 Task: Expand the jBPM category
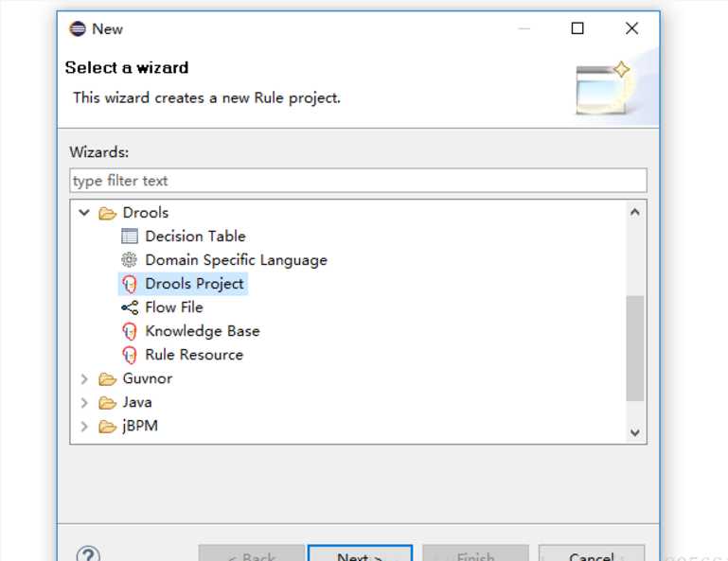[x=84, y=426]
